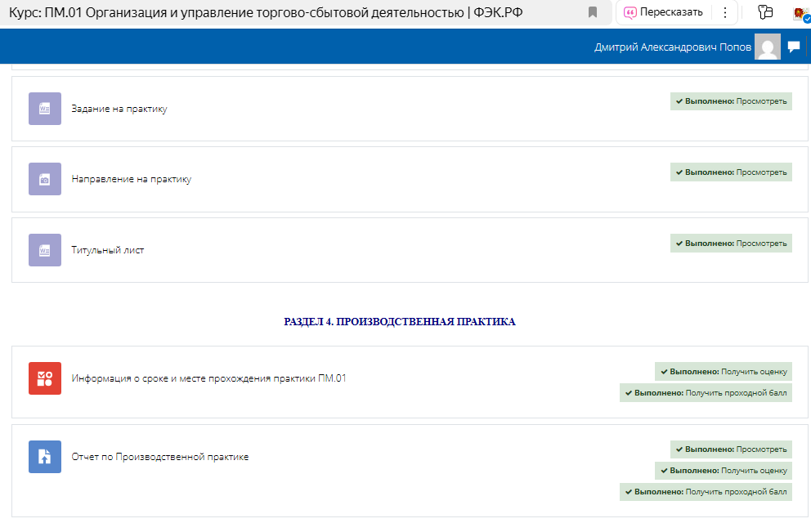
Task: Click the blue practice report assignment icon
Action: pyautogui.click(x=45, y=457)
